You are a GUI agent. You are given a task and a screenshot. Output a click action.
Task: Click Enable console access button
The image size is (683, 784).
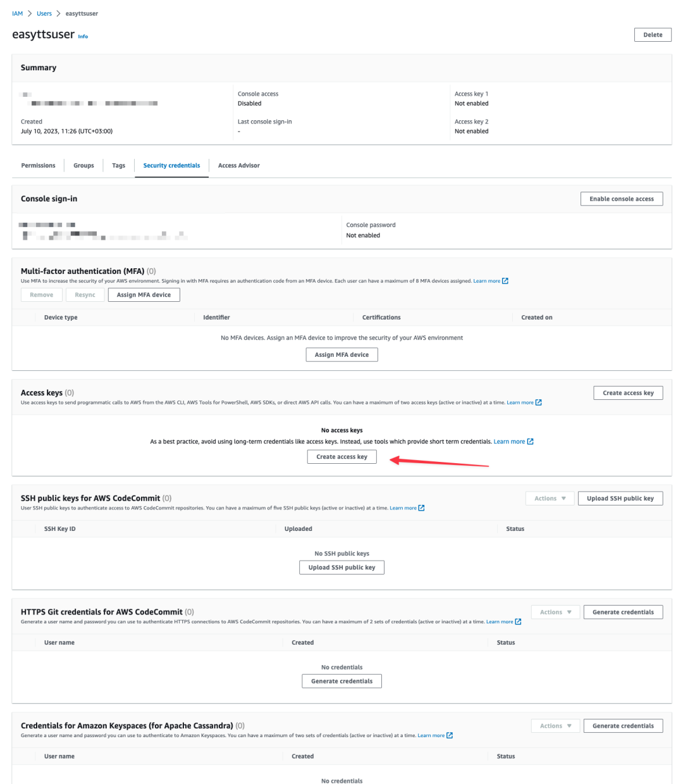click(621, 199)
